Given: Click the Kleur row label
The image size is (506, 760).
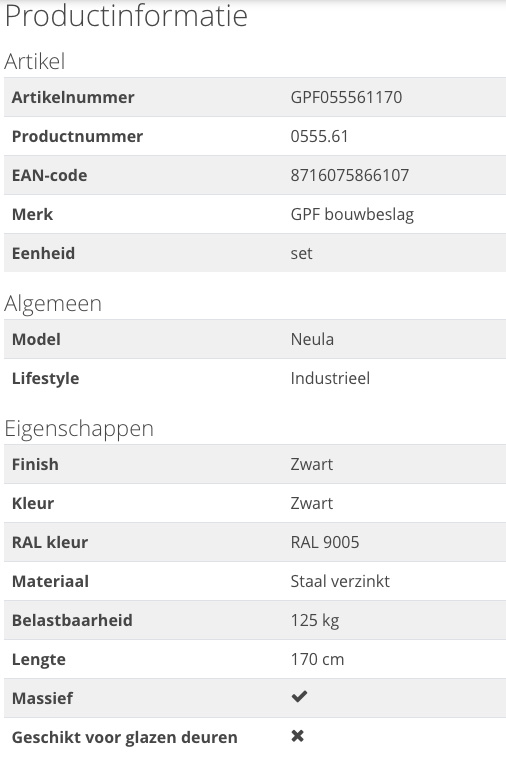Looking at the screenshot, I should (32, 503).
